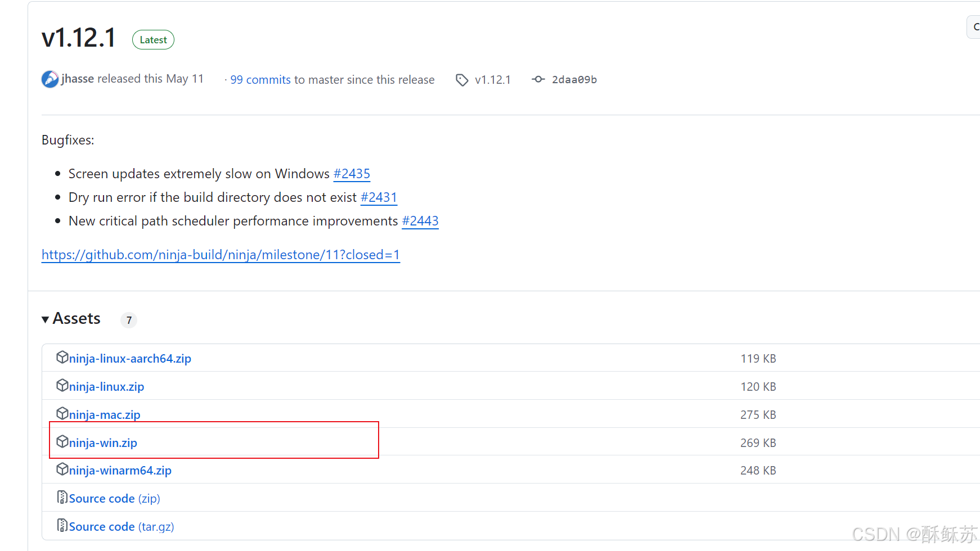Click the 275 KB size text
Viewport: 980px width, 551px height.
pyautogui.click(x=758, y=415)
